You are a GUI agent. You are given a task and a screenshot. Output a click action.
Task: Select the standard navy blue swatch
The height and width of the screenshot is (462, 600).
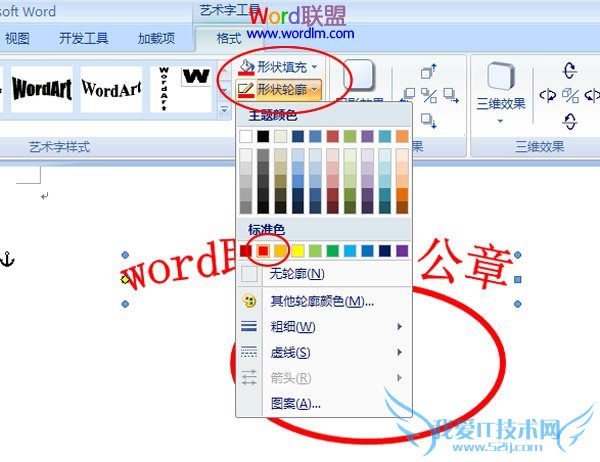click(x=385, y=251)
